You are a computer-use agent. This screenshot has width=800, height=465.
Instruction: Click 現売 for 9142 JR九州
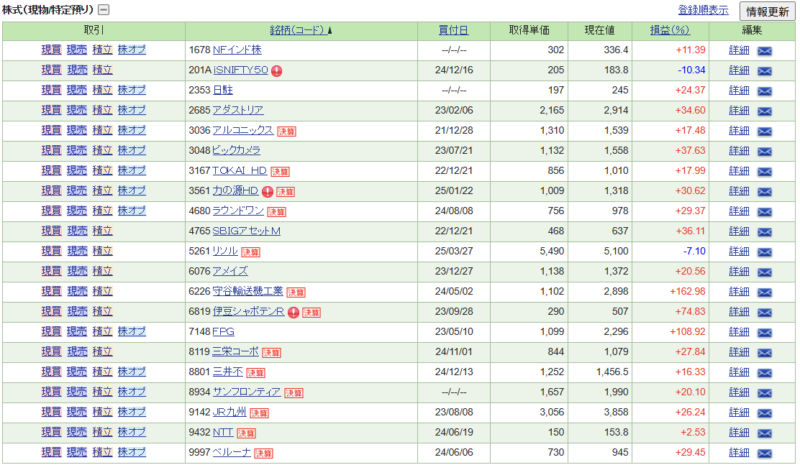pyautogui.click(x=77, y=411)
